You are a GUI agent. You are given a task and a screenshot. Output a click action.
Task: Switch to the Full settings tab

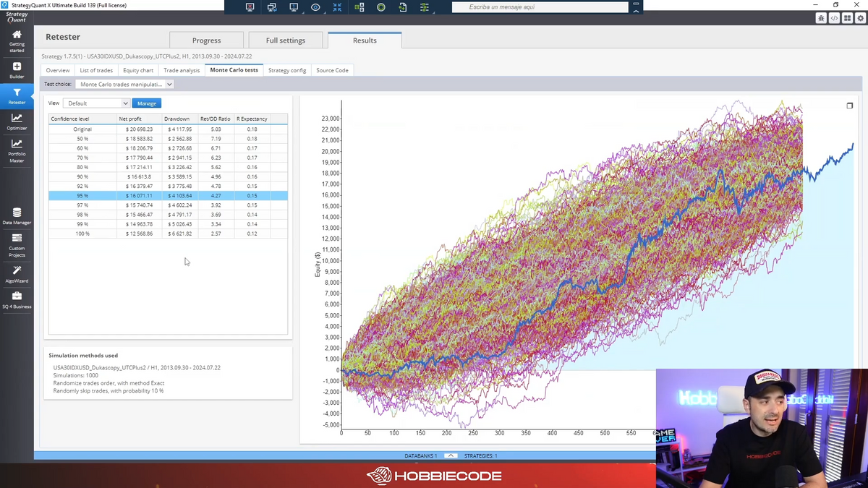point(285,40)
